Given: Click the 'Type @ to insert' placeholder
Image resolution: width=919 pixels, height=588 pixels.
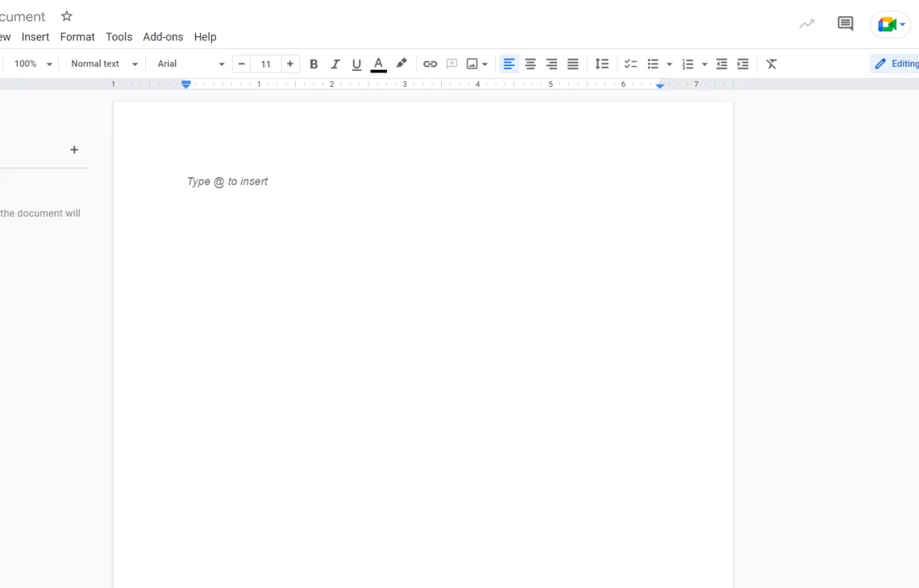Looking at the screenshot, I should pyautogui.click(x=227, y=181).
